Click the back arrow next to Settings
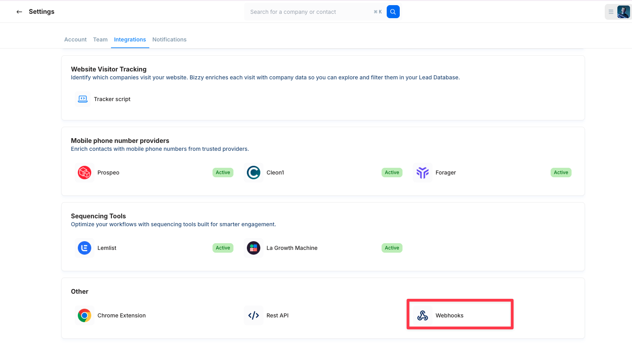 tap(19, 12)
